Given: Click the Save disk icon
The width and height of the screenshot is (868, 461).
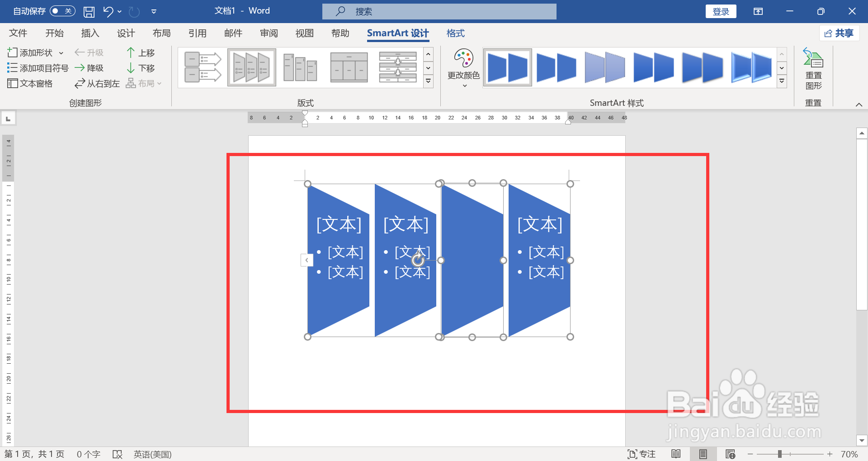Looking at the screenshot, I should click(89, 11).
